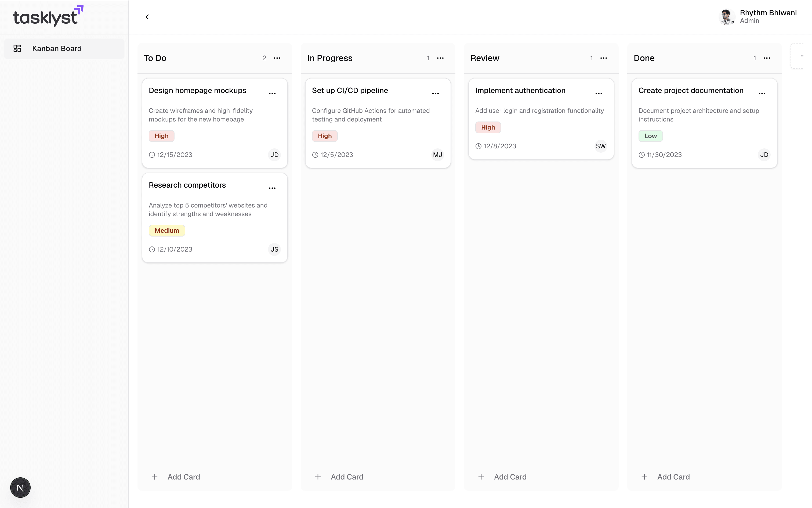
Task: Open options for Design homepage mockups card
Action: (x=272, y=94)
